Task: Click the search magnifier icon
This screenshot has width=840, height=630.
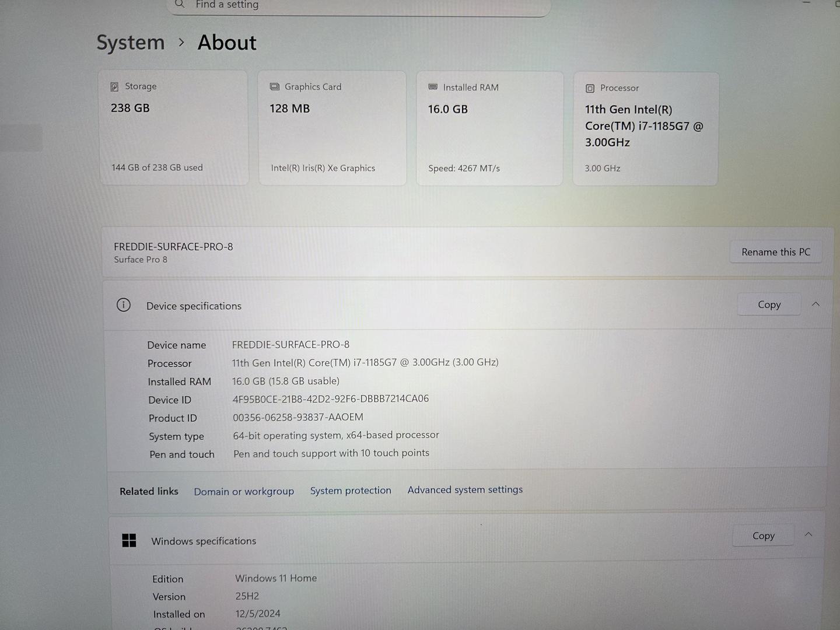Action: (x=180, y=4)
